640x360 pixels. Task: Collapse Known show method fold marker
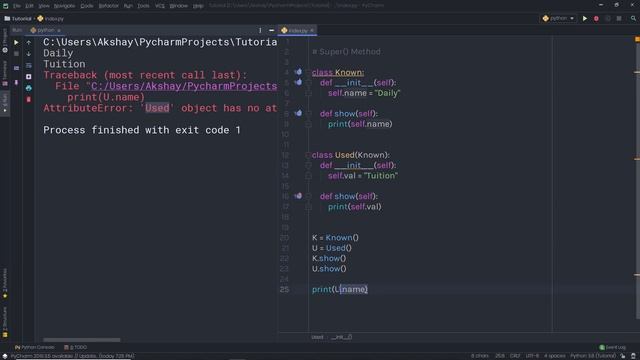(x=309, y=114)
